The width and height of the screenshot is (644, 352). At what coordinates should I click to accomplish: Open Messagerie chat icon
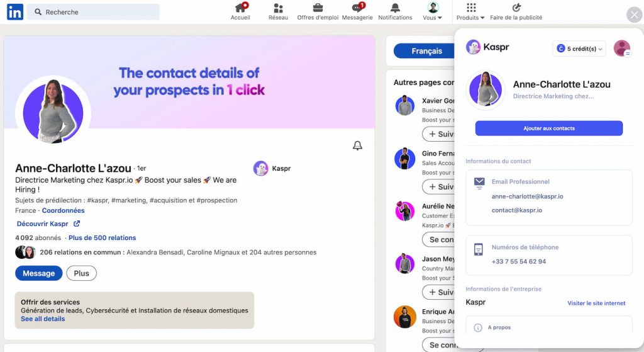pyautogui.click(x=357, y=8)
